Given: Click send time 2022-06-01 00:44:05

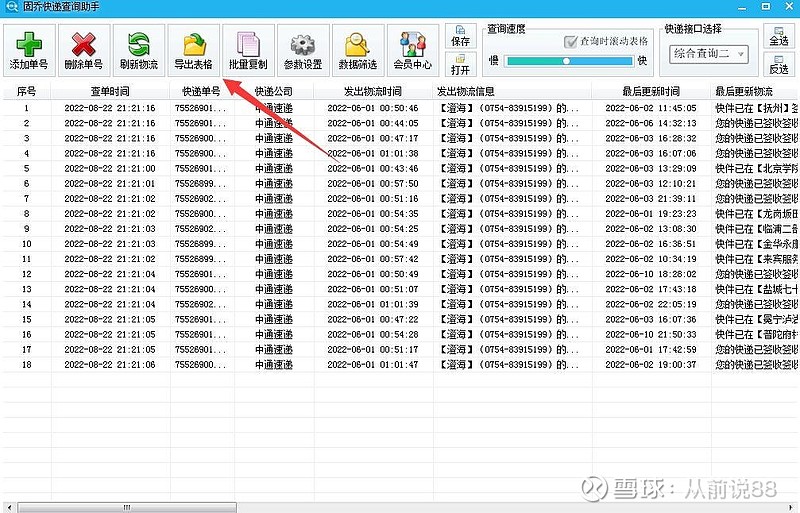Looking at the screenshot, I should pyautogui.click(x=372, y=123).
